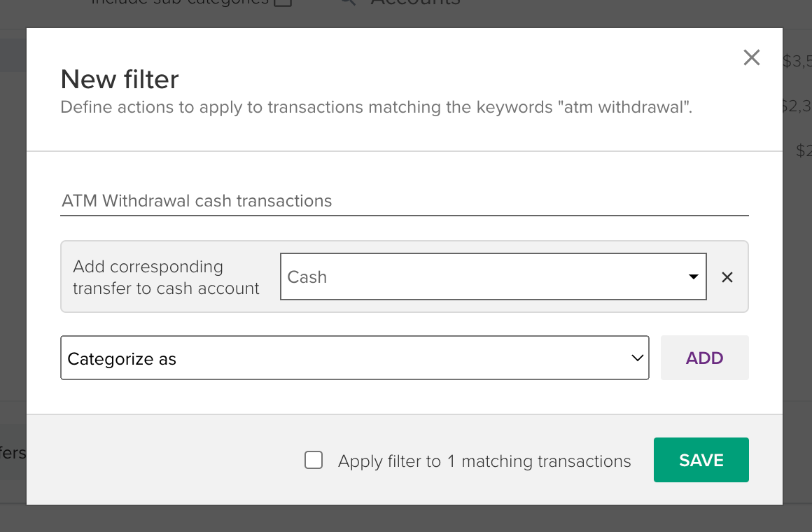The width and height of the screenshot is (812, 532).
Task: Toggle the Include sub-categories checkbox
Action: [x=283, y=3]
